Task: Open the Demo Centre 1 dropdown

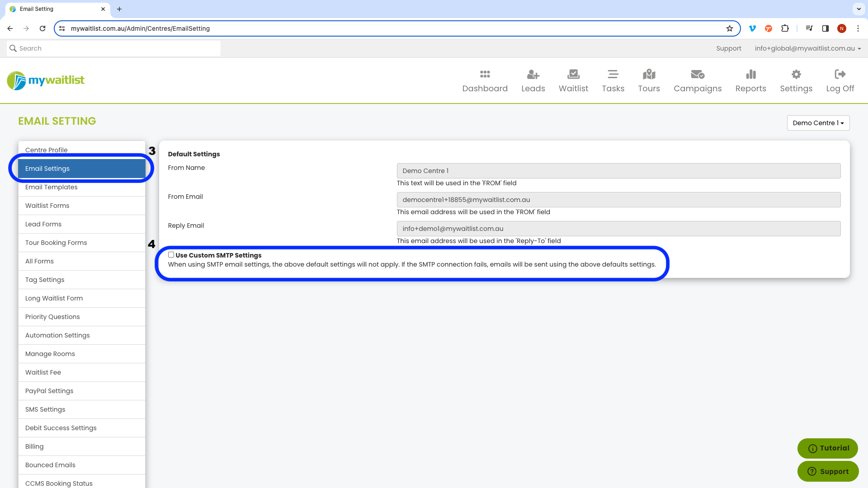Action: 818,123
